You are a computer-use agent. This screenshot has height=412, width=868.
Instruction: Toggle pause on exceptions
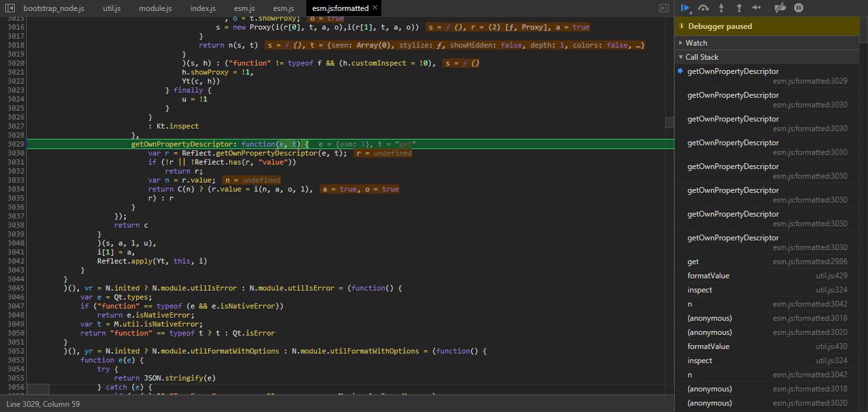799,8
